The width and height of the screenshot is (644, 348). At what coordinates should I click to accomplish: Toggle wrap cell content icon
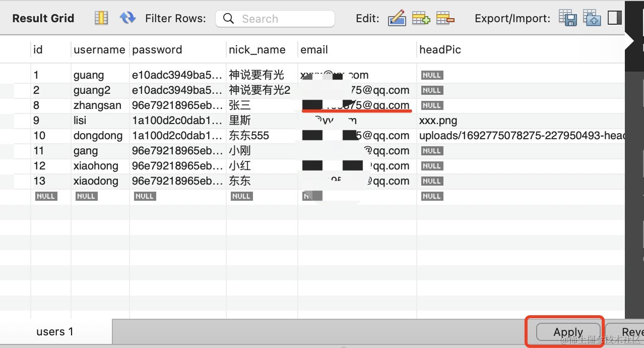[615, 19]
